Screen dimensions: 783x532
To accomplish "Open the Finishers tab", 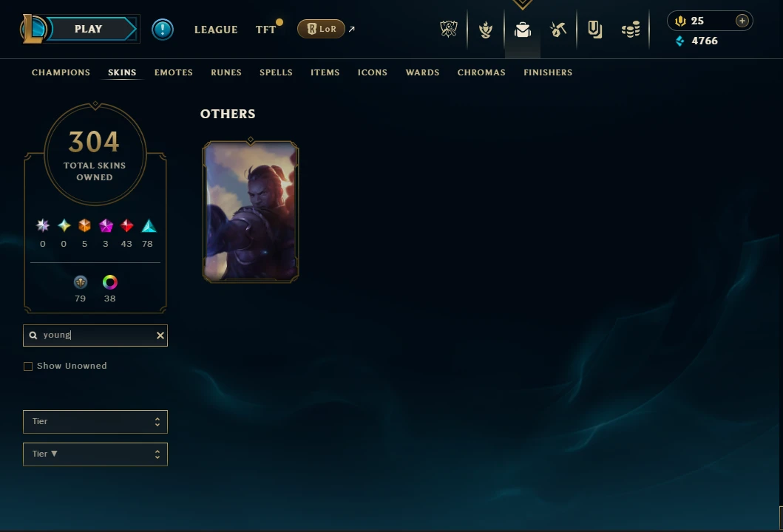I will click(x=548, y=72).
